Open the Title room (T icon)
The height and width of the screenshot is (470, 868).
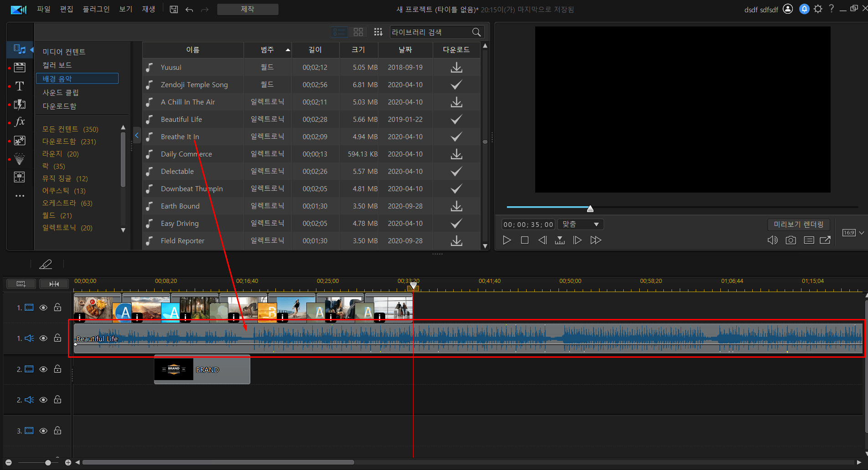pyautogui.click(x=20, y=86)
